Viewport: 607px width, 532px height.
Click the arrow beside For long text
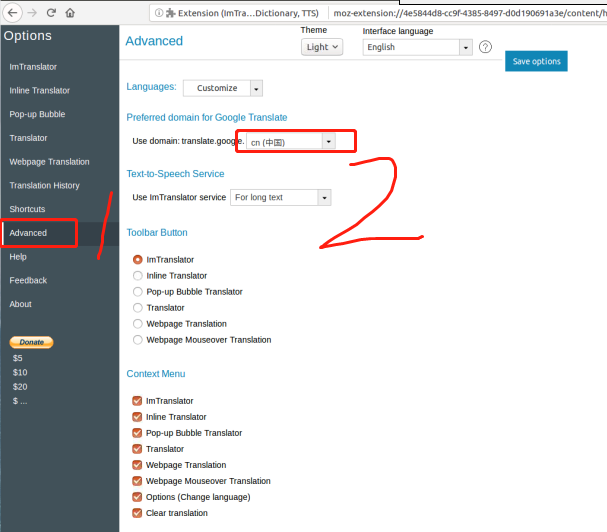point(324,198)
